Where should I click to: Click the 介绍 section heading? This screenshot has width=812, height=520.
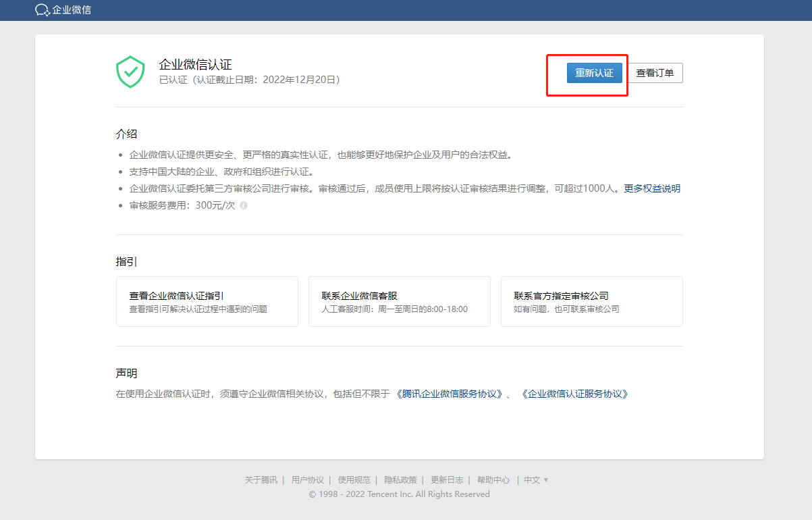click(x=126, y=134)
